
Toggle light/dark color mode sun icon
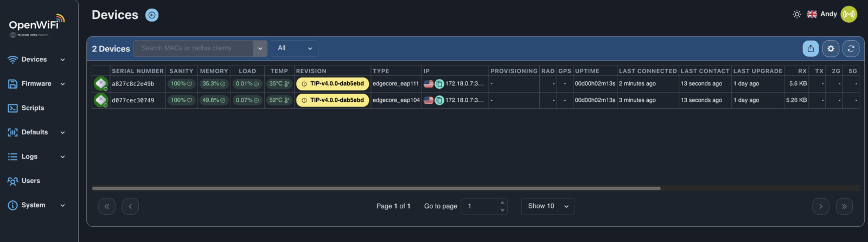click(x=796, y=14)
